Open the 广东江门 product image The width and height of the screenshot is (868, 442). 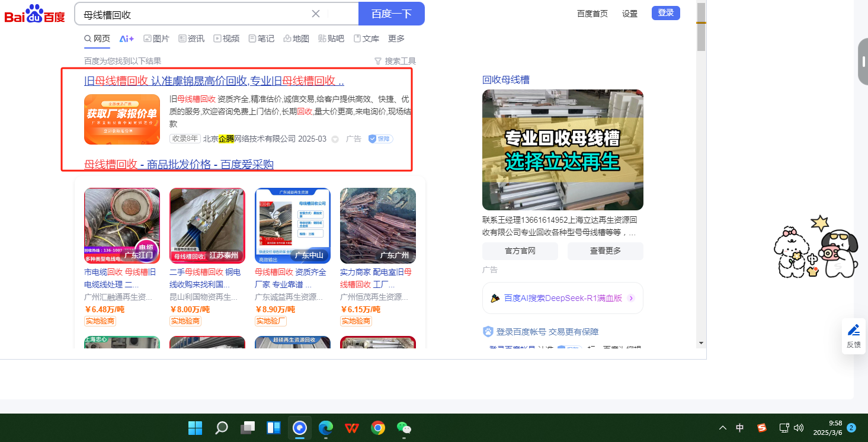click(122, 226)
